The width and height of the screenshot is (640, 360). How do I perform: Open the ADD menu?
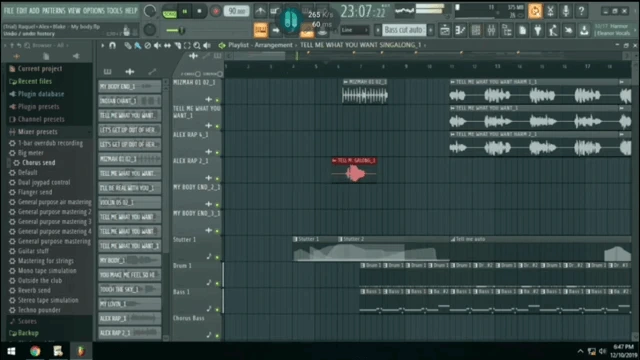pos(35,11)
